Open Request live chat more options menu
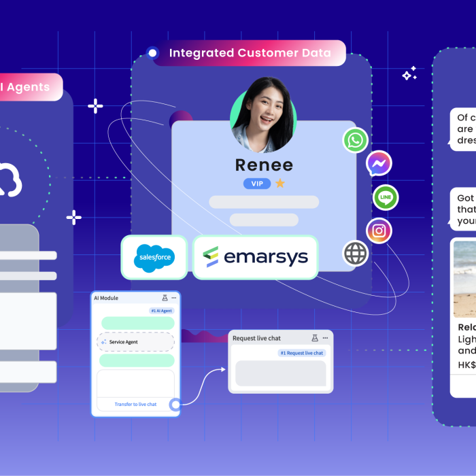The image size is (476, 476). click(x=326, y=338)
